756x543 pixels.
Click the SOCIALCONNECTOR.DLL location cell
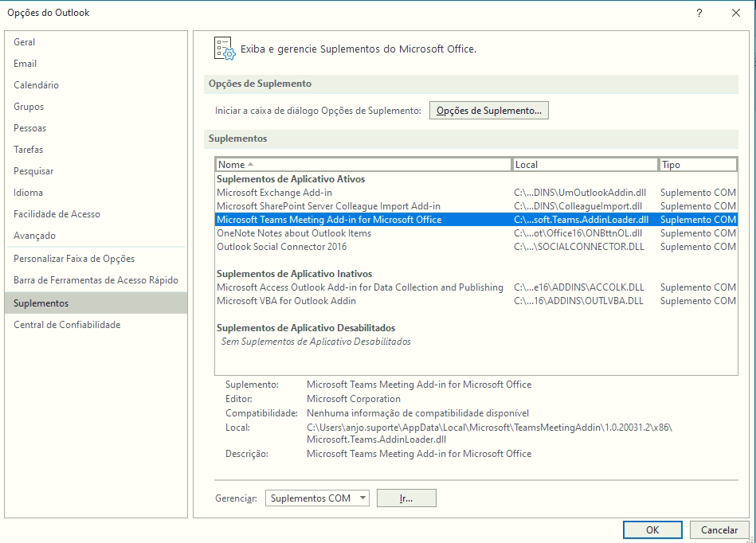[579, 247]
